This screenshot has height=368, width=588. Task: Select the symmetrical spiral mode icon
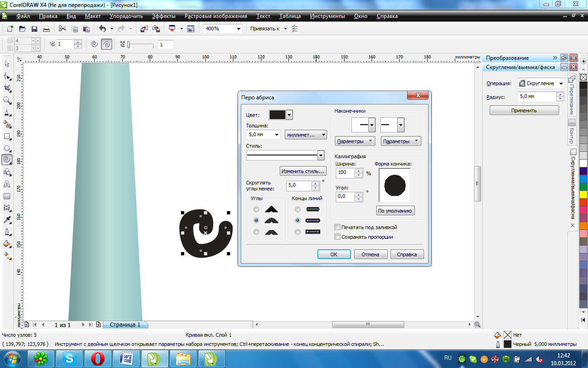[95, 44]
